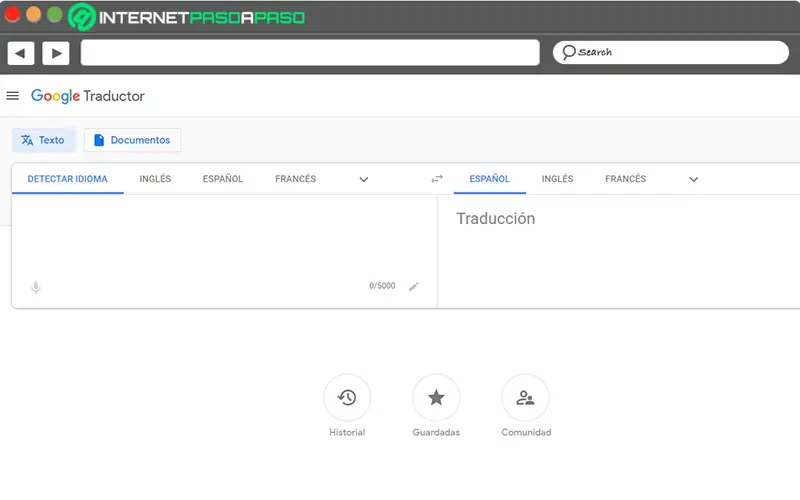Open the Comunidad people icon
The width and height of the screenshot is (800, 500).
tap(526, 397)
